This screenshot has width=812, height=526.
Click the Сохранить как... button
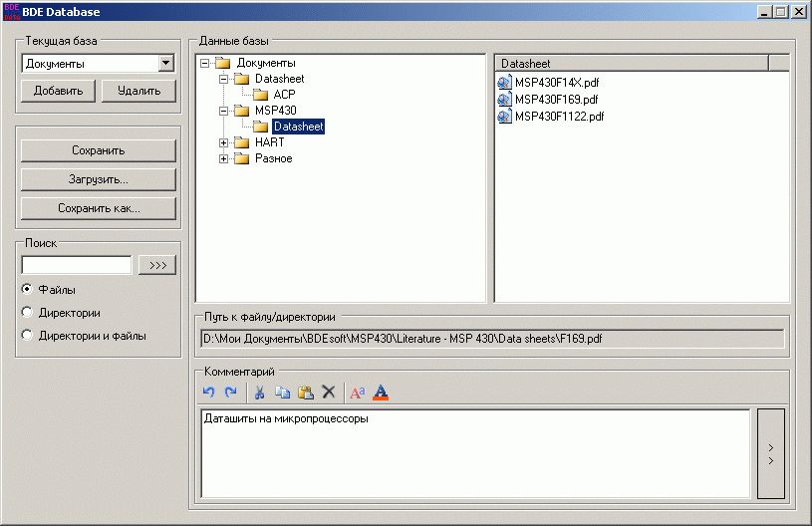click(99, 208)
